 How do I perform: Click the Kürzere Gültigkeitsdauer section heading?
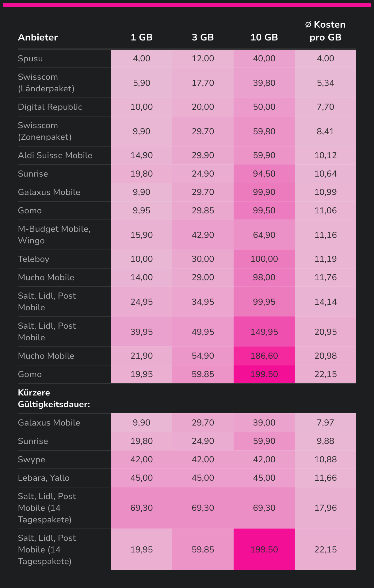(x=54, y=399)
